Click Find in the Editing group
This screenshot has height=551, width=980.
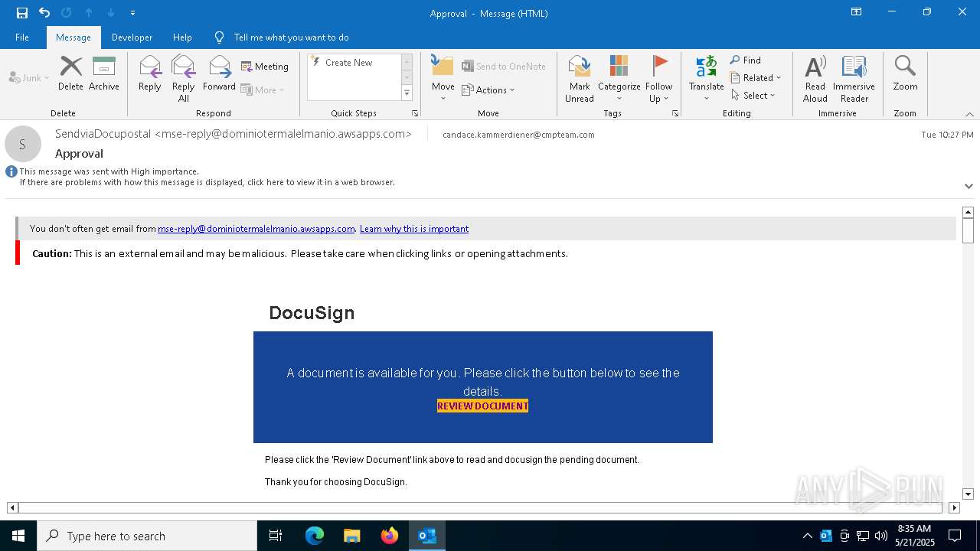tap(745, 60)
